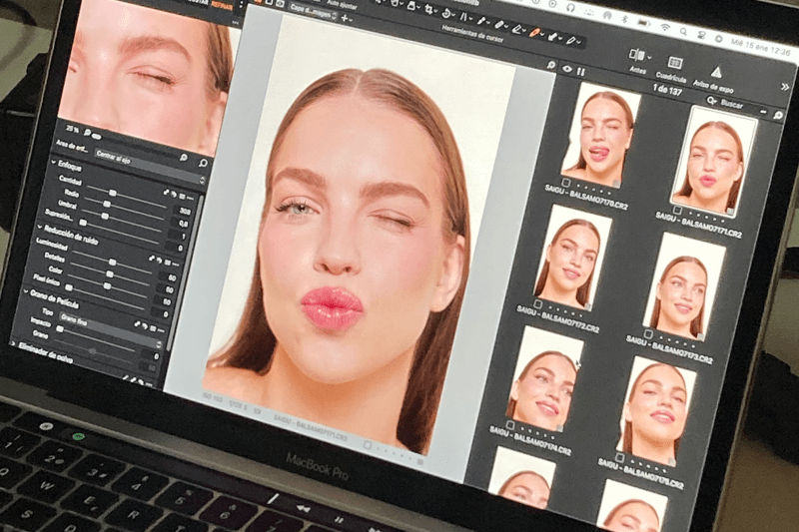Tick checkbox under BALSAMO7170.CR2 thumbnail
The image size is (799, 532).
pyautogui.click(x=565, y=182)
